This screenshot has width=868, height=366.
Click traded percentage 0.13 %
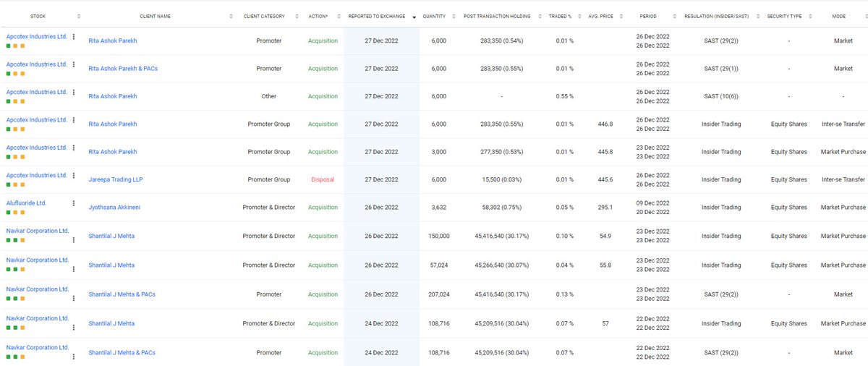565,294
